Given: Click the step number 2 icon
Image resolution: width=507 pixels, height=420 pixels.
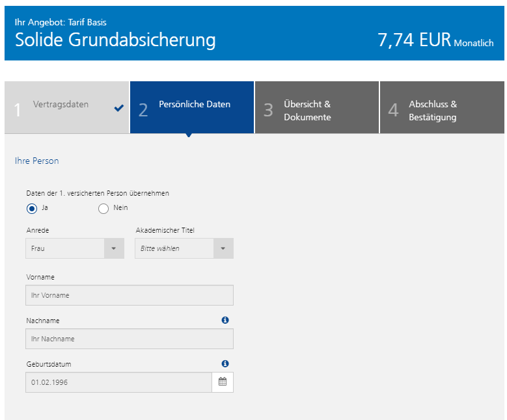Looking at the screenshot, I should [x=143, y=110].
